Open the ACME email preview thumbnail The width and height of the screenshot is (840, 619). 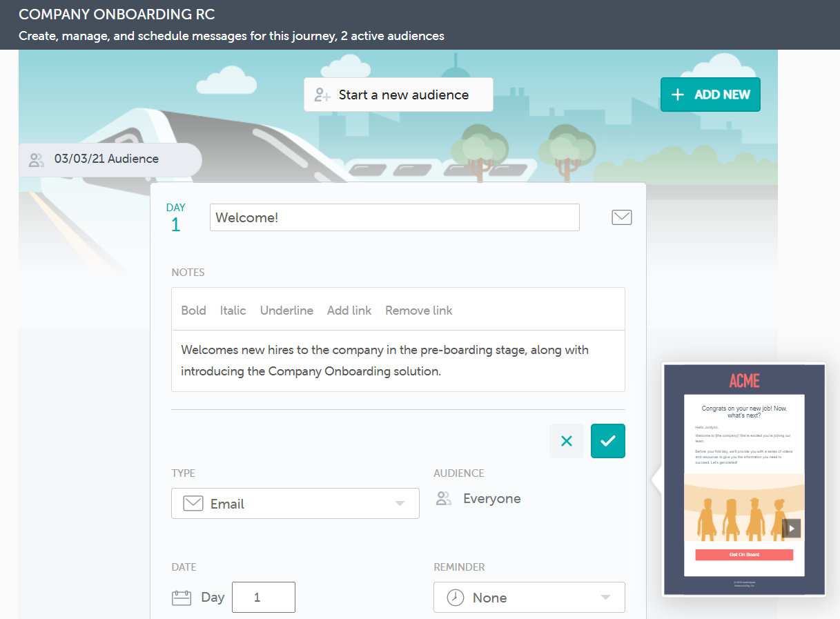pyautogui.click(x=744, y=479)
